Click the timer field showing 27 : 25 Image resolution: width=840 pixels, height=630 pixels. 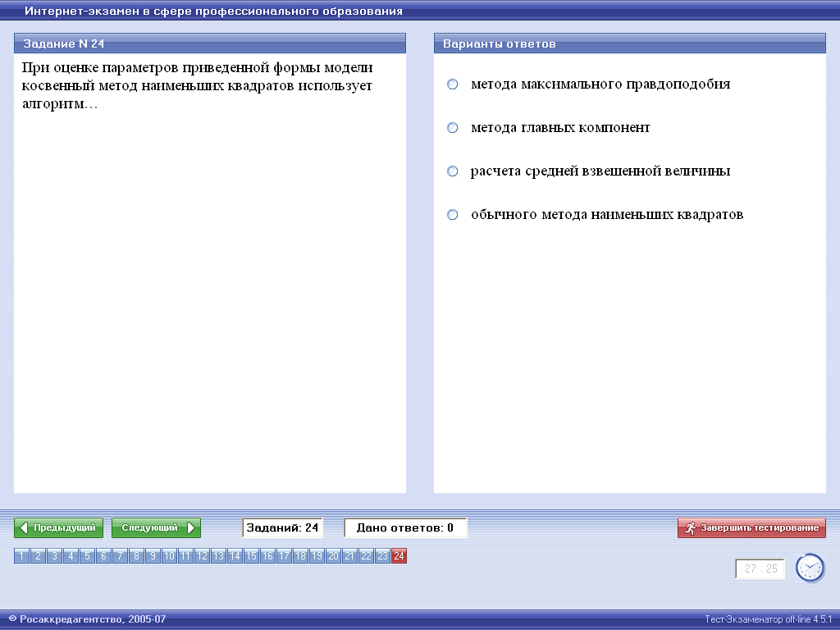pos(760,569)
